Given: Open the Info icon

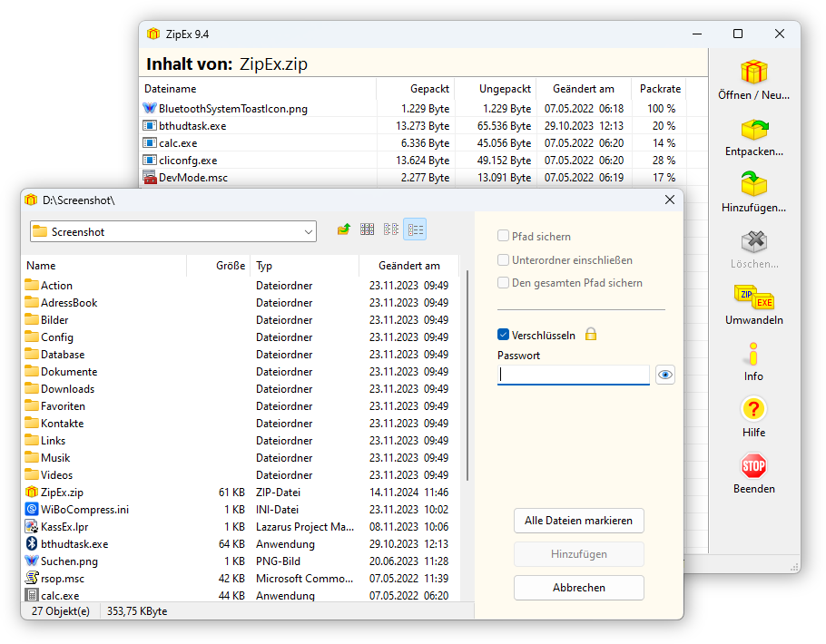Looking at the screenshot, I should click(x=753, y=354).
